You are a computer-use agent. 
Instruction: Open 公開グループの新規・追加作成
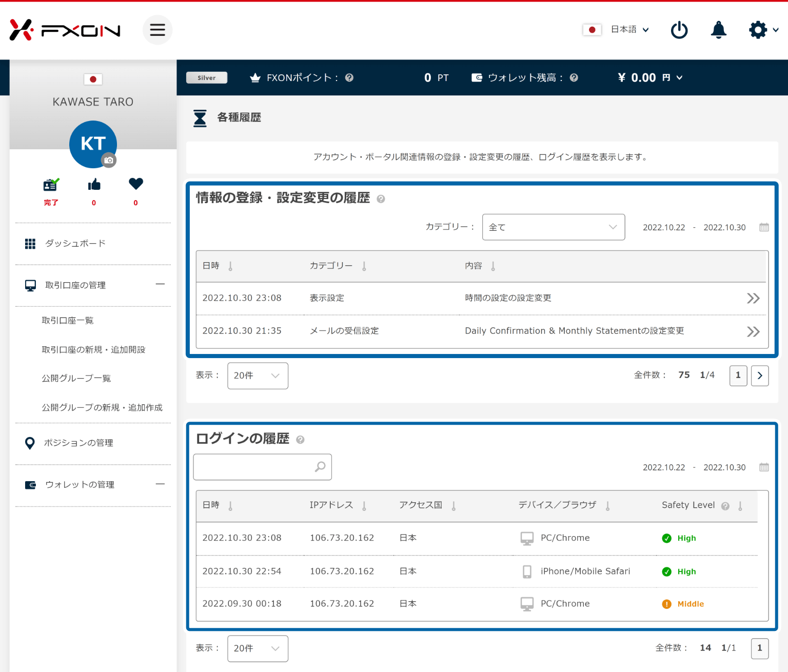click(102, 408)
